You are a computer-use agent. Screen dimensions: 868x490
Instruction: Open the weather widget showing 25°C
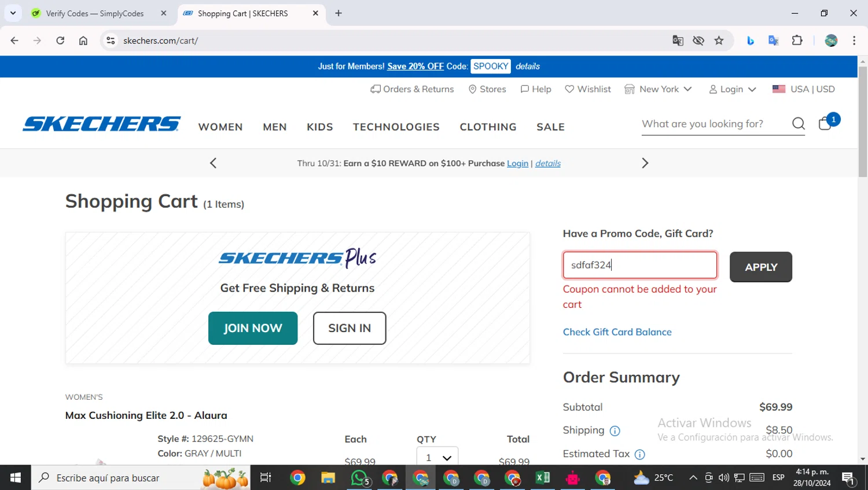pos(654,478)
